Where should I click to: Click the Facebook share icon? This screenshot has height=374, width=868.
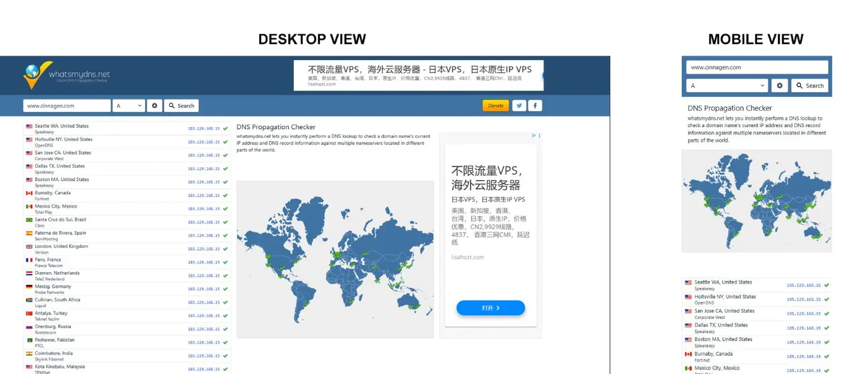click(535, 106)
